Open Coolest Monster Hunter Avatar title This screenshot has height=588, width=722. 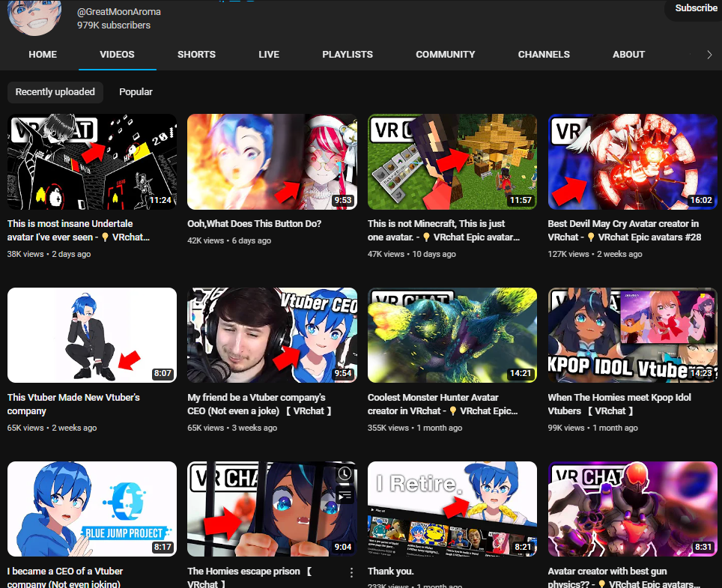pyautogui.click(x=443, y=404)
